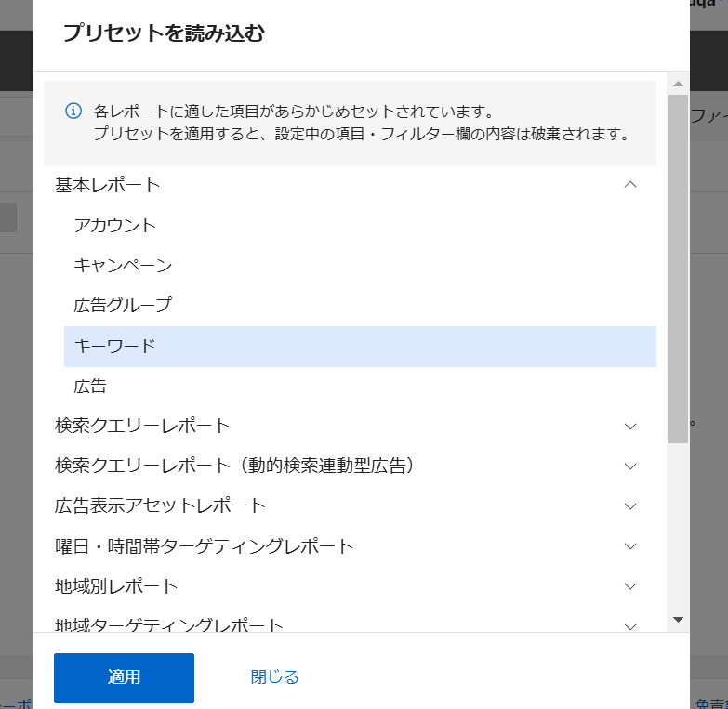
Task: Expand the 検索クエリーレポート chevron
Action: 630,426
